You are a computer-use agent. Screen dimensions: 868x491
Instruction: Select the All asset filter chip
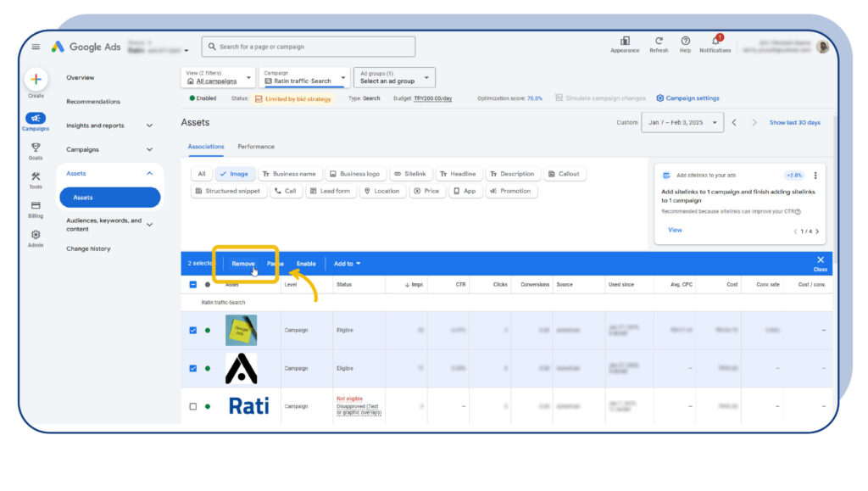point(202,174)
